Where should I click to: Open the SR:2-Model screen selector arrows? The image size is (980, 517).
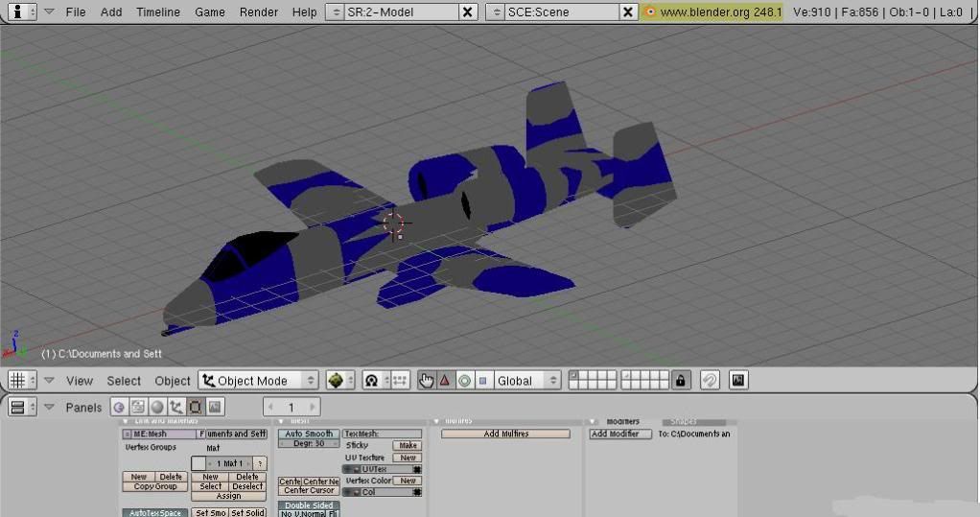(336, 12)
